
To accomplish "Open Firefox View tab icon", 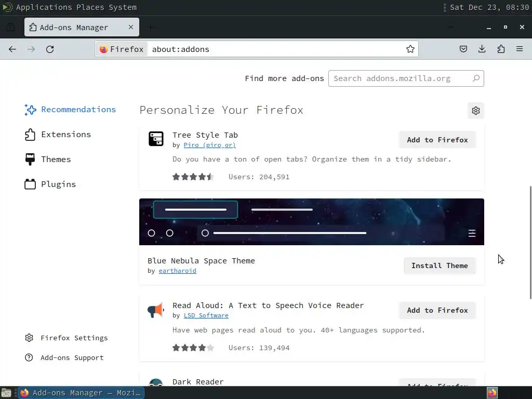I will tap(10, 27).
